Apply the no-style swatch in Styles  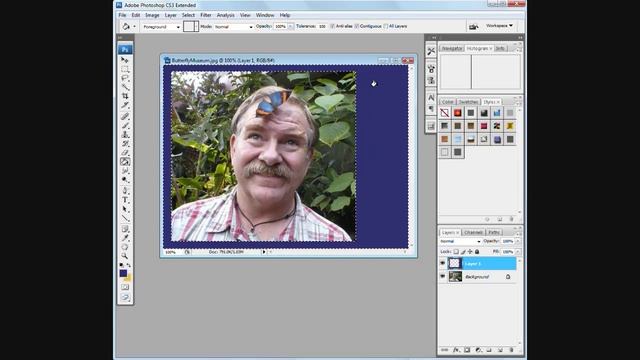pyautogui.click(x=444, y=113)
